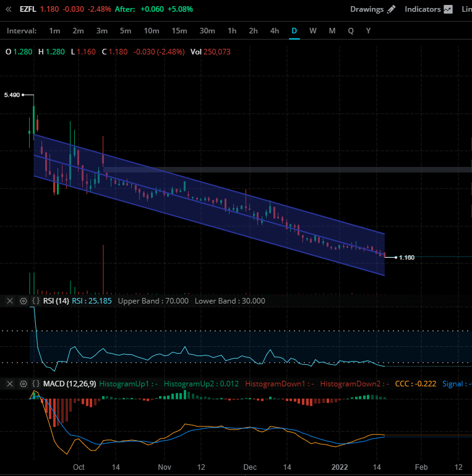Open MACD (12,26,9) script settings braces

coord(36,384)
